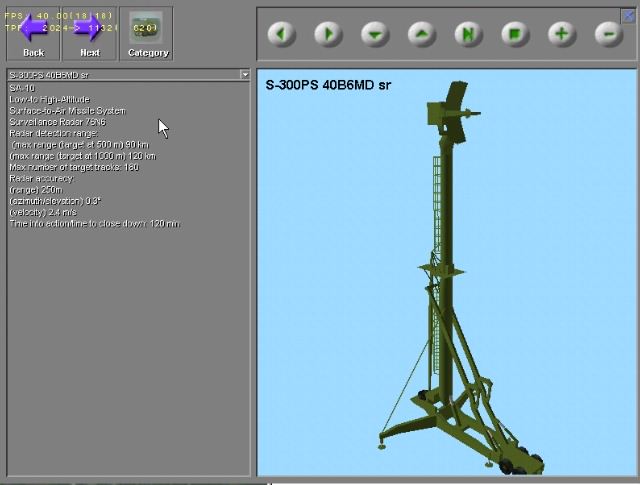Screen dimensions: 640x485
Task: Close the viewer with the X button
Action: click(628, 14)
